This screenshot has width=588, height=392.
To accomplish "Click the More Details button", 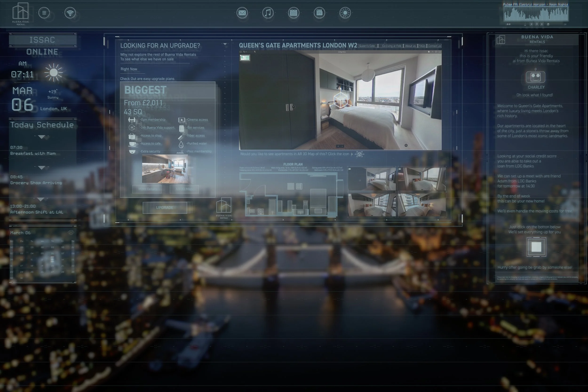I will pos(147,189).
